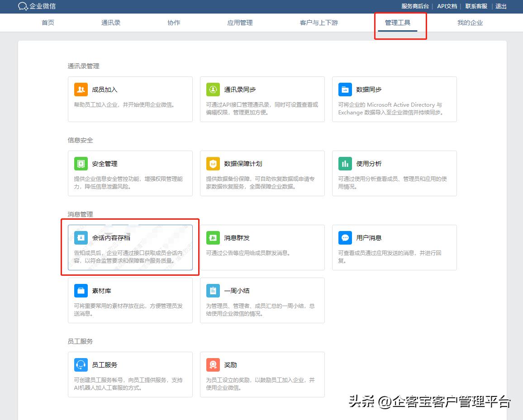Click the 会话内容存档 archive icon
This screenshot has height=420, width=523.
[x=81, y=237]
